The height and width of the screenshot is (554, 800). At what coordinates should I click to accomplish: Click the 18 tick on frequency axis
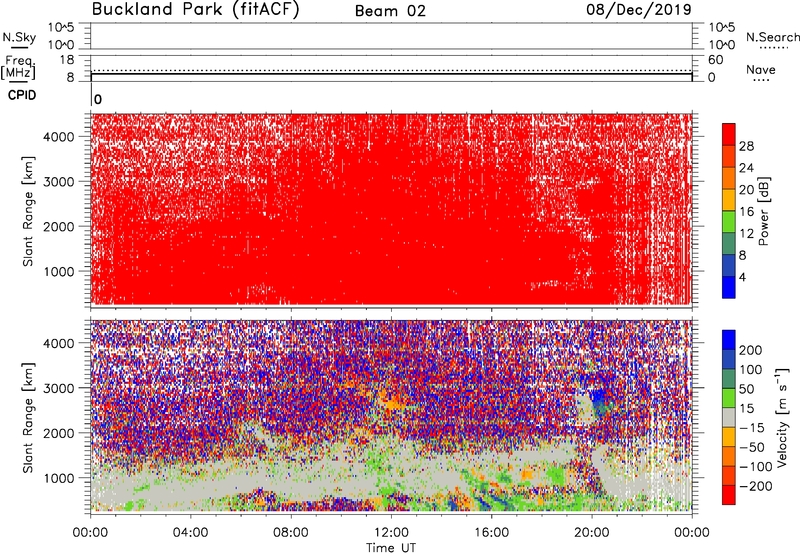click(67, 60)
